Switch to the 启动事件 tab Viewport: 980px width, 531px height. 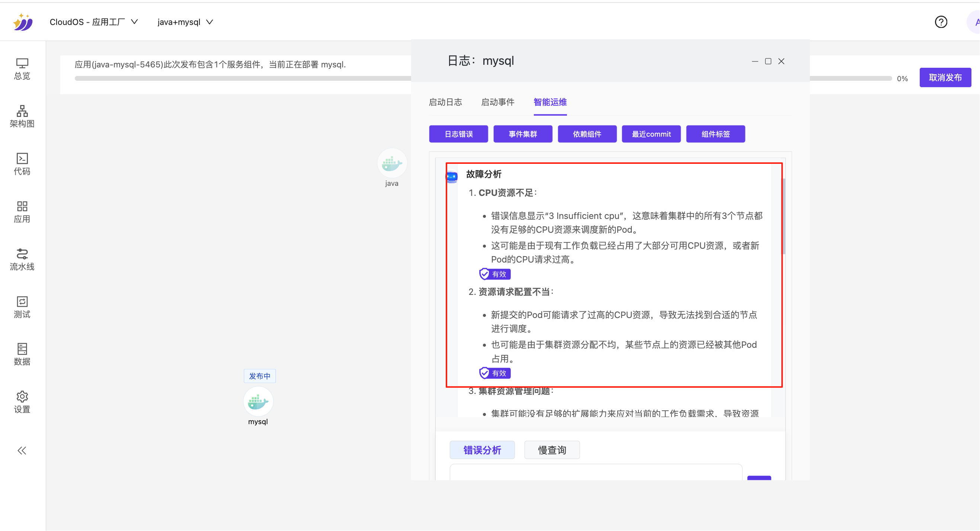tap(497, 102)
